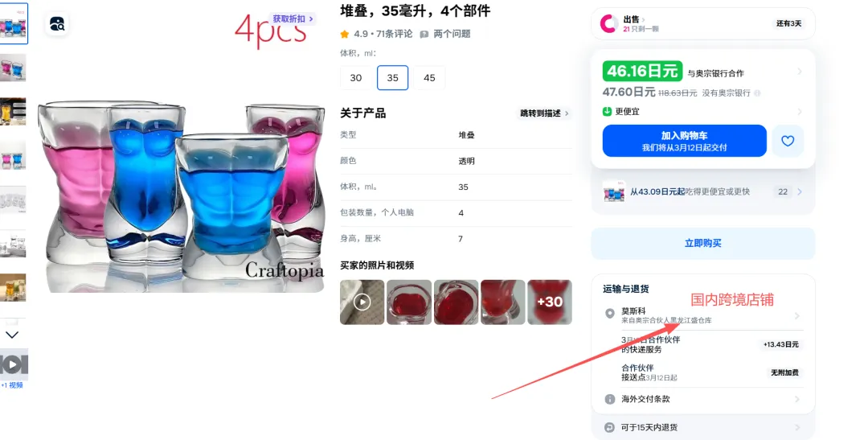Select the 45 ml volume option

pos(429,77)
